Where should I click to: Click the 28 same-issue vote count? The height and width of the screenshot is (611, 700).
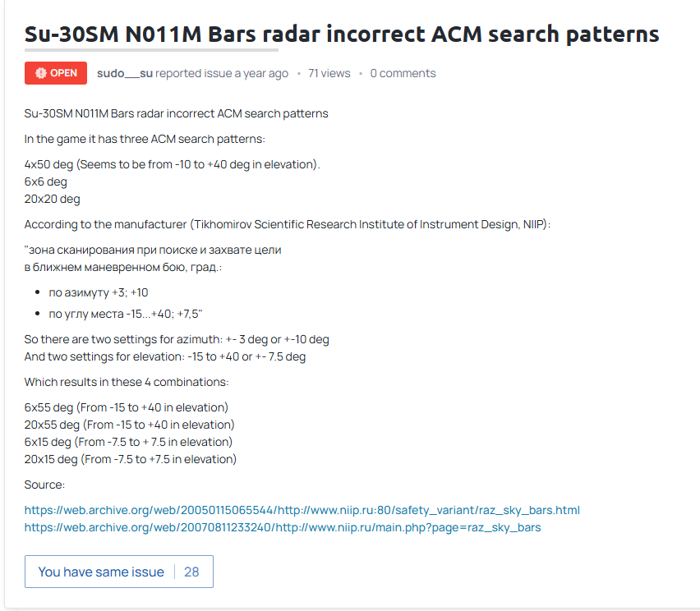[191, 572]
